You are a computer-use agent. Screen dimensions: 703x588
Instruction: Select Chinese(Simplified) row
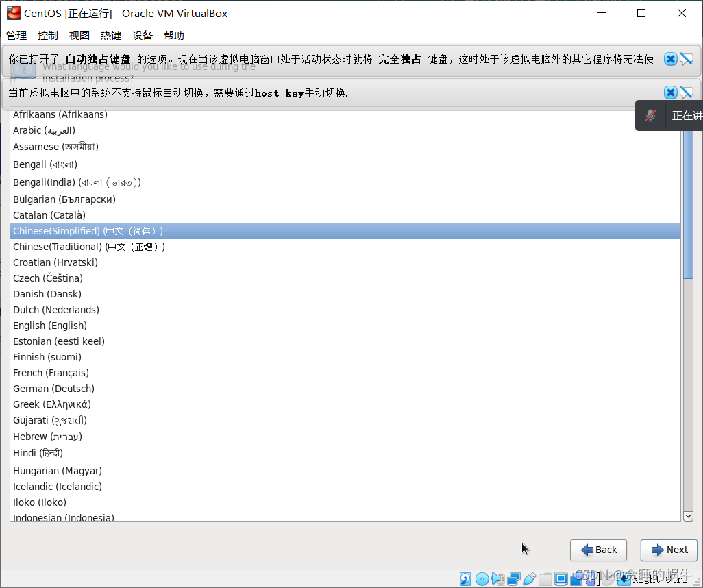(x=345, y=231)
